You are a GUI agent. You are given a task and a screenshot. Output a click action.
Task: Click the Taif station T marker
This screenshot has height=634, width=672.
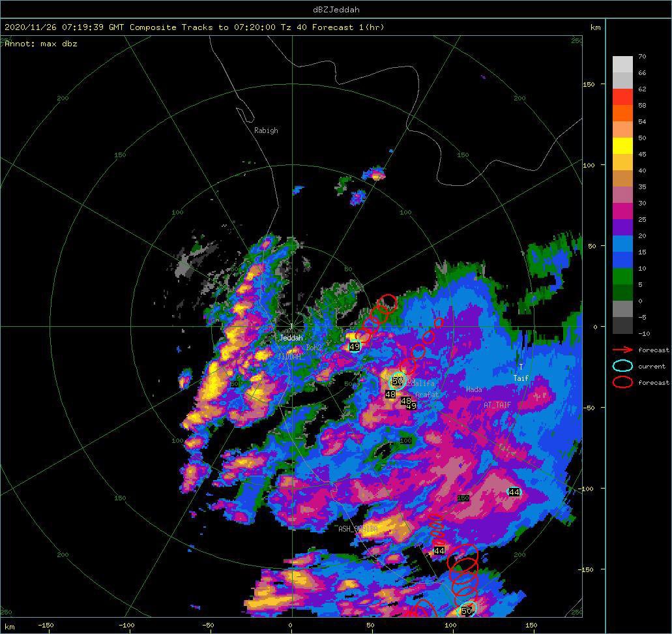click(521, 367)
